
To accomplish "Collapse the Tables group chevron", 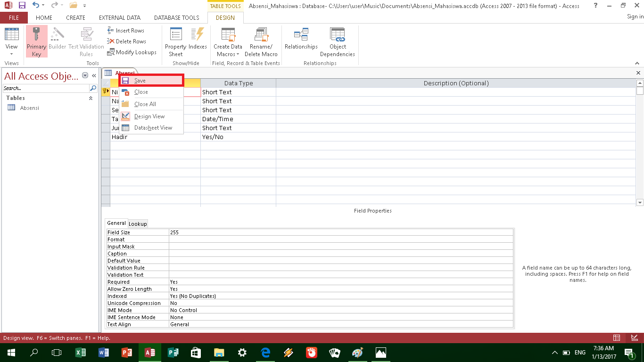I will click(91, 98).
